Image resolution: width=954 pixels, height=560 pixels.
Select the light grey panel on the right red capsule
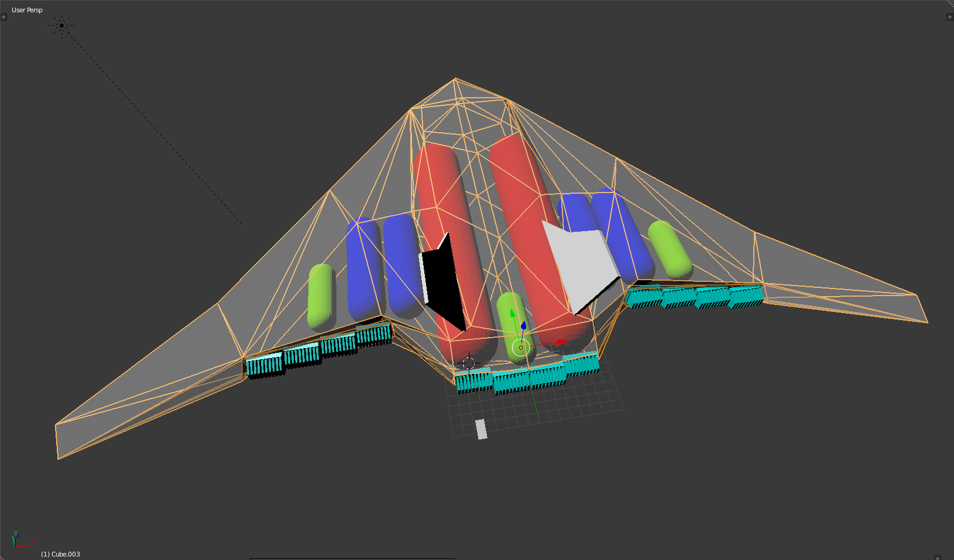[x=582, y=263]
